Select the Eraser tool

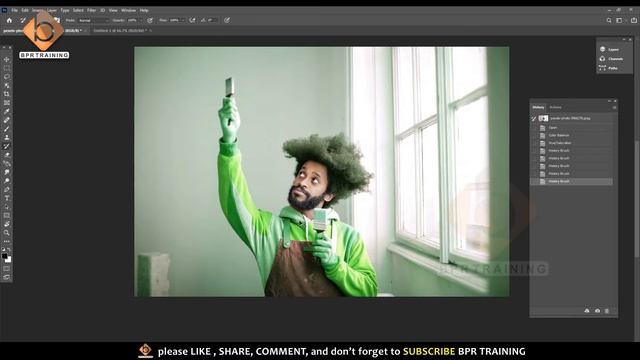(x=7, y=155)
